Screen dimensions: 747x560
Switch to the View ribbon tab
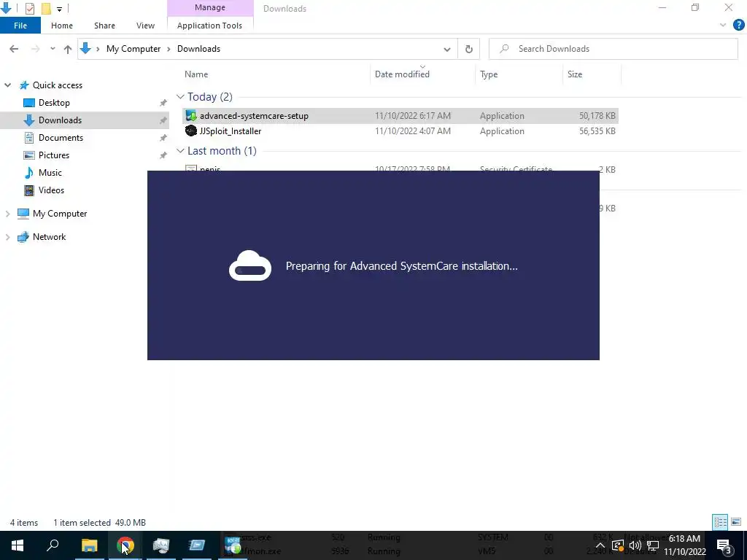(x=145, y=26)
